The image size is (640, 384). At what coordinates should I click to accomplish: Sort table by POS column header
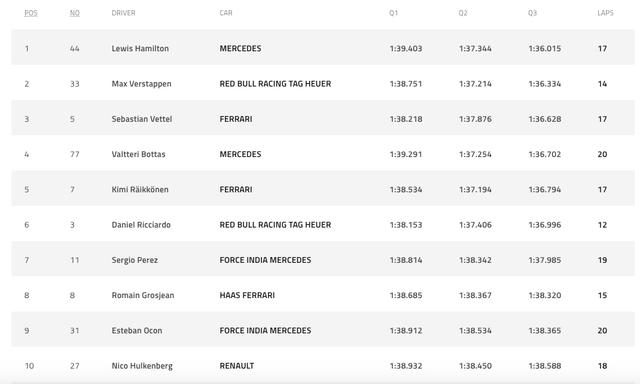[31, 13]
